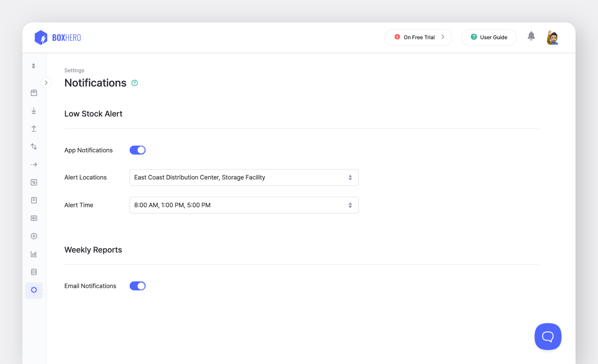Open the Move stock arrows icon
This screenshot has height=364, width=598.
34,146
